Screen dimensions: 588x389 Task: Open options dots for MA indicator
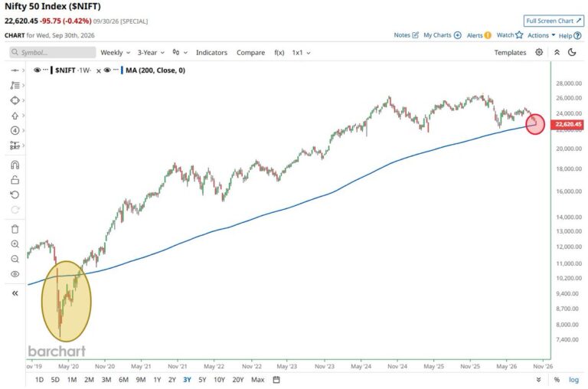[x=116, y=70]
